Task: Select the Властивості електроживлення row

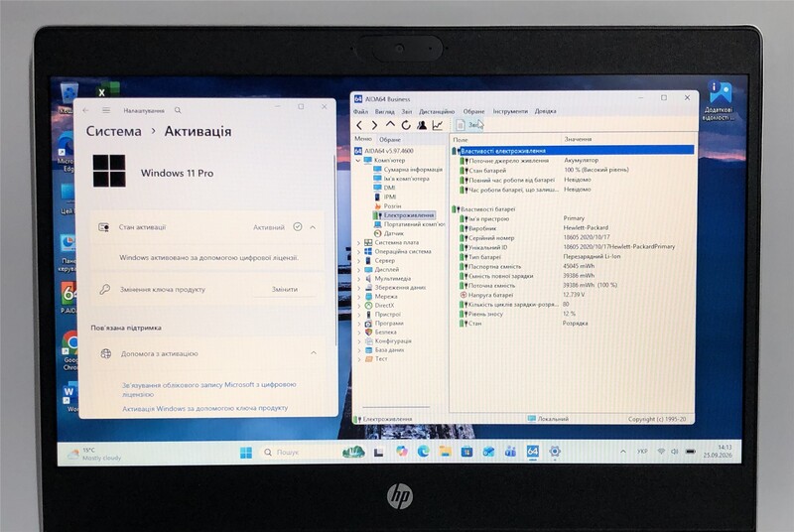Action: click(x=573, y=150)
